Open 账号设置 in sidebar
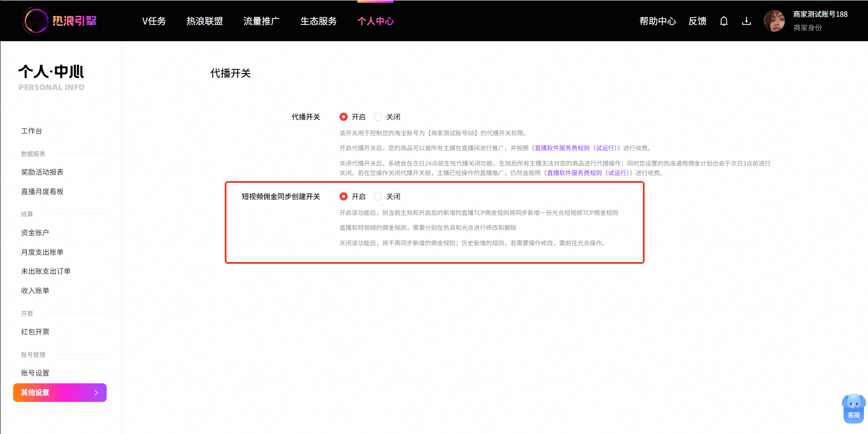 (35, 373)
